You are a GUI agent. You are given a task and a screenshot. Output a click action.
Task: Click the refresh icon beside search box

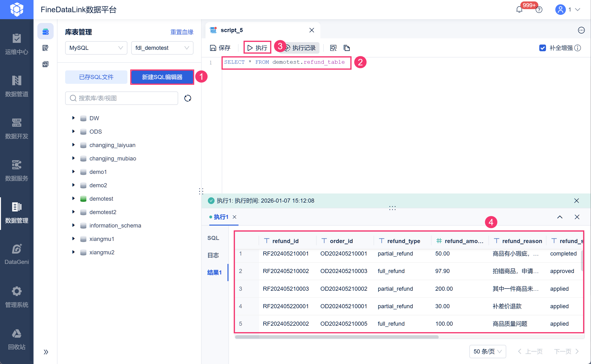[188, 98]
